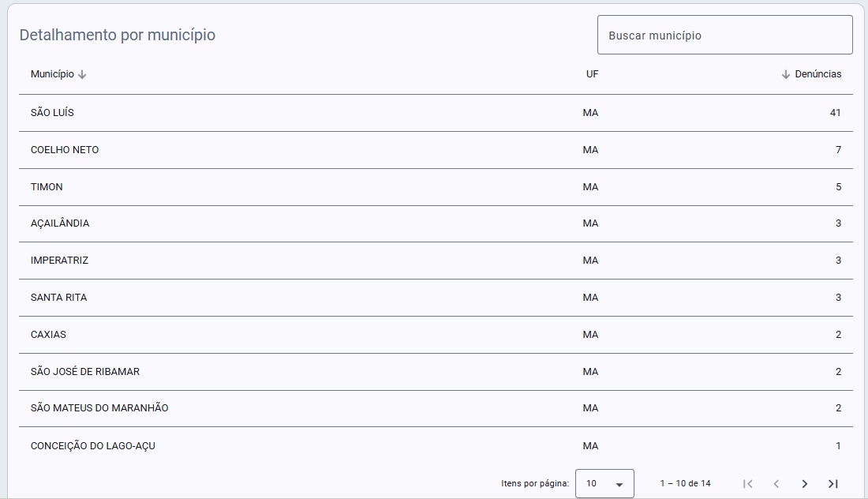Toggle the Denúncias sort arrow
This screenshot has height=499, width=868.
coord(785,74)
